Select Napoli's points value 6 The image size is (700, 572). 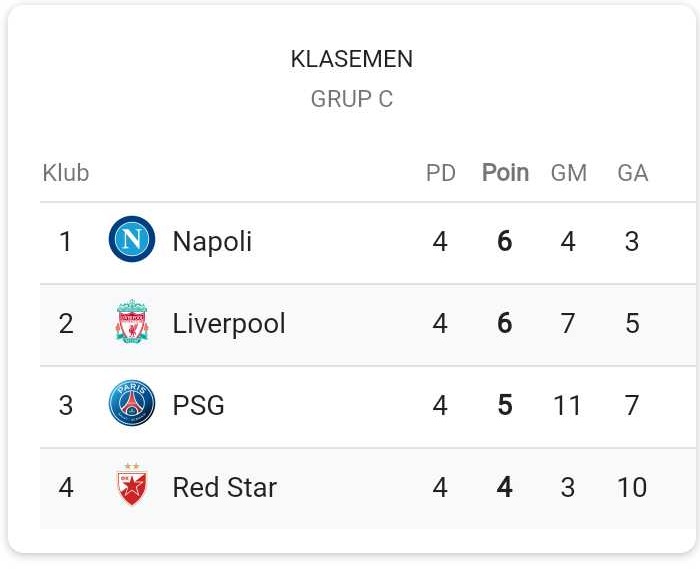click(505, 242)
